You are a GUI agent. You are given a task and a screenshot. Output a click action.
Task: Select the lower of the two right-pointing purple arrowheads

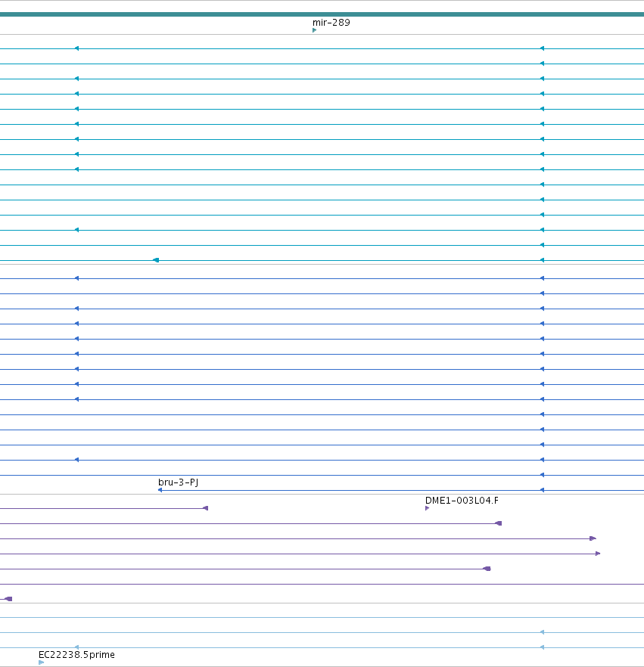coord(598,554)
